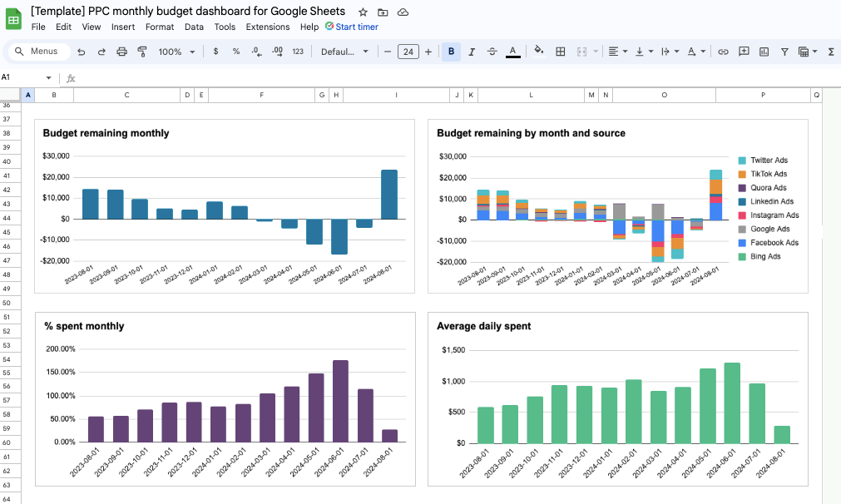Open the Extensions menu
The image size is (841, 504).
point(268,27)
